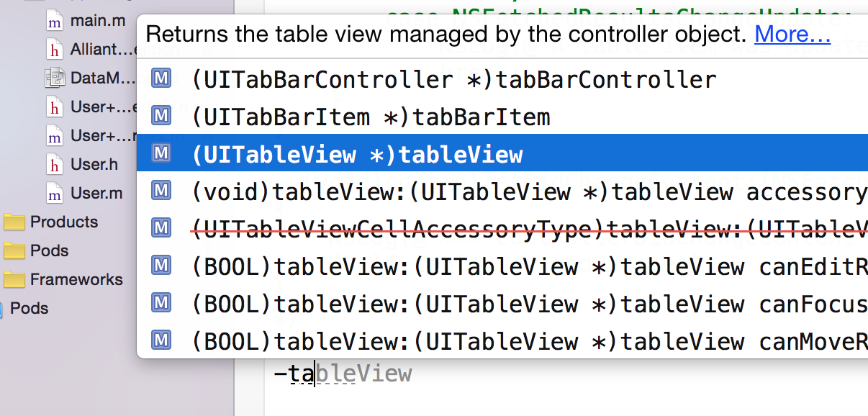Image resolution: width=868 pixels, height=416 pixels.
Task: Click the method badge beside tabBarController
Action: click(x=161, y=78)
